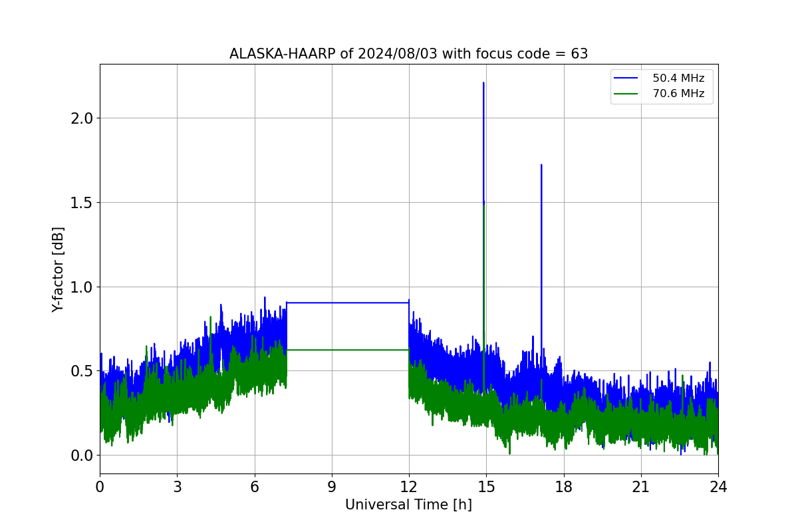Click the blue spike peak near 17h
This screenshot has width=798, height=532.
(x=541, y=166)
